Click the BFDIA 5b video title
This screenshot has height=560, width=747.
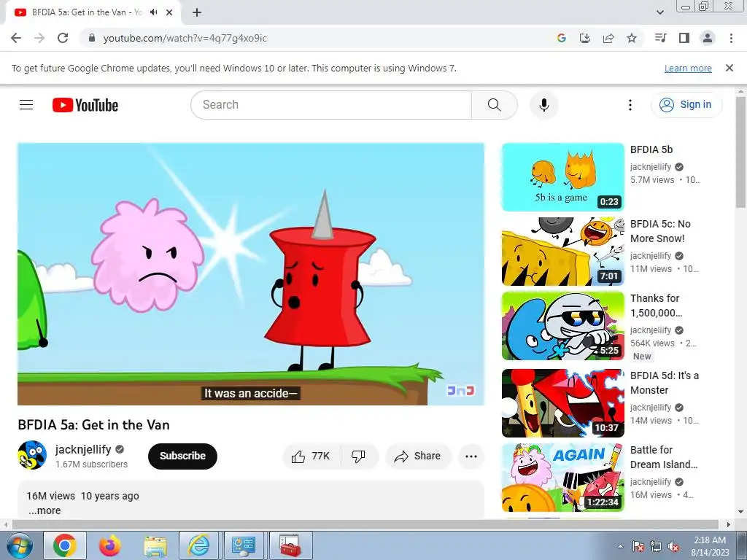point(651,149)
